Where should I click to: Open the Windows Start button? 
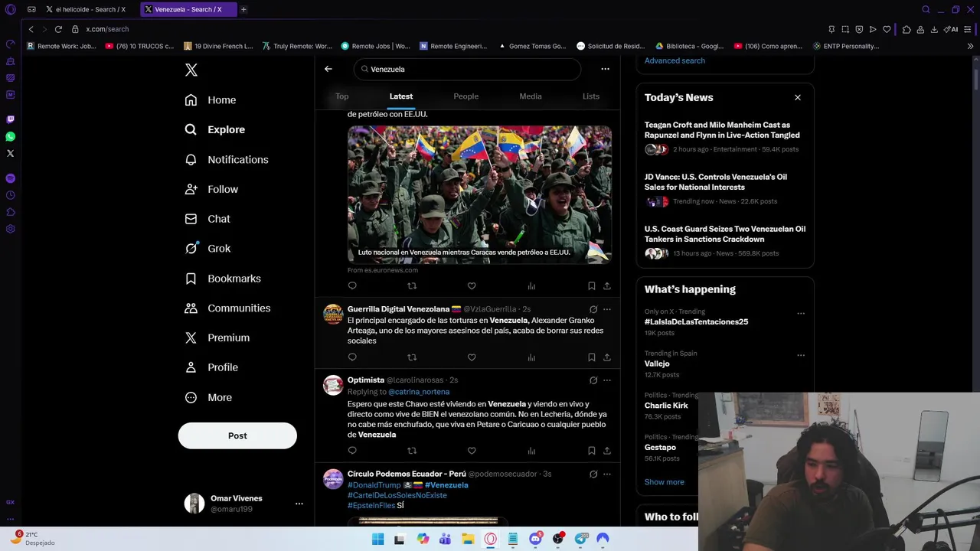pos(377,539)
